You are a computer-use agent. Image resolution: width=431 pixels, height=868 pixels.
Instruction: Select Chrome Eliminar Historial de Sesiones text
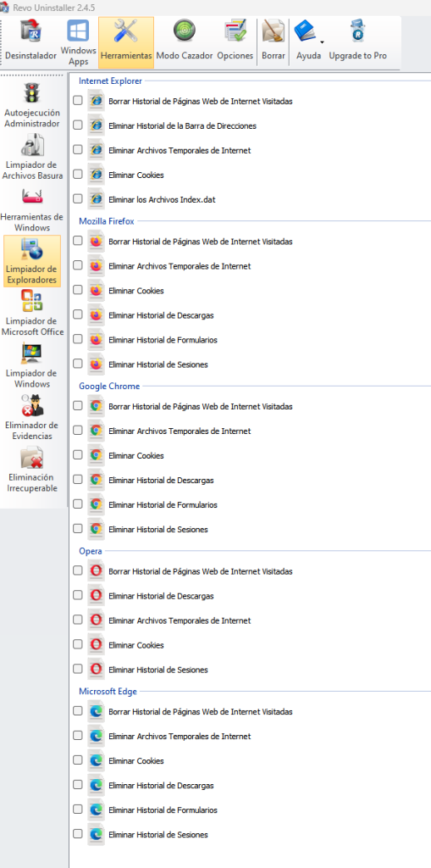(x=158, y=529)
